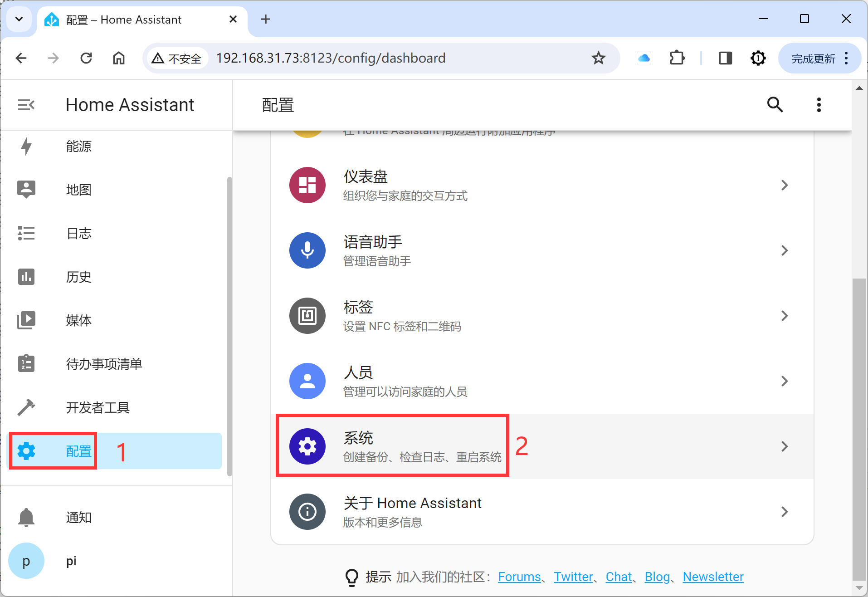Viewport: 868px width, 597px height.
Task: Select 日志 in the sidebar
Action: point(115,233)
